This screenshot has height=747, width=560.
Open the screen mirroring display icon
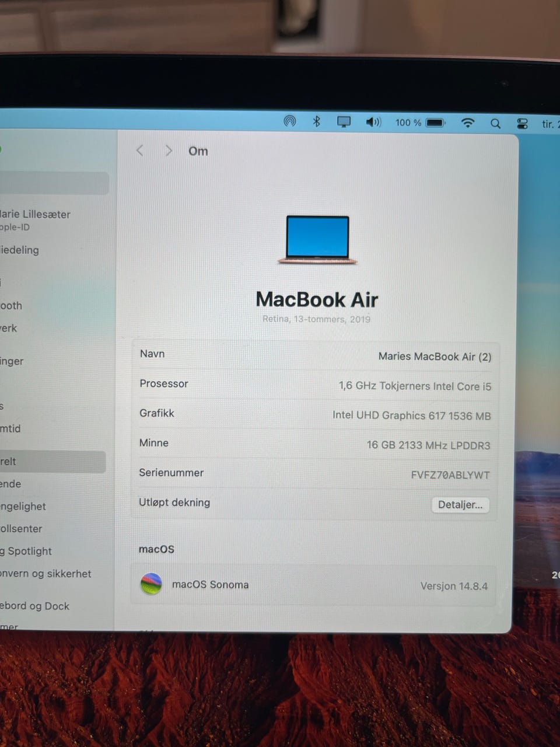[344, 122]
